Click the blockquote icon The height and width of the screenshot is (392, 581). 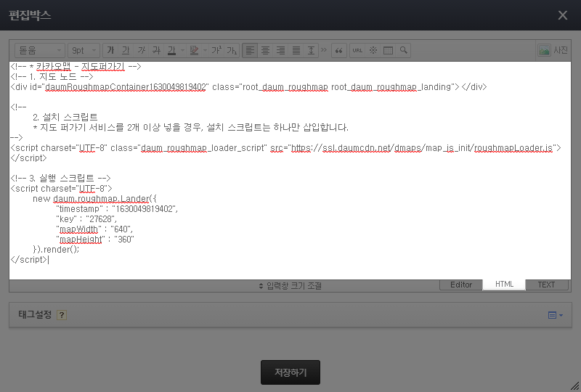338,51
